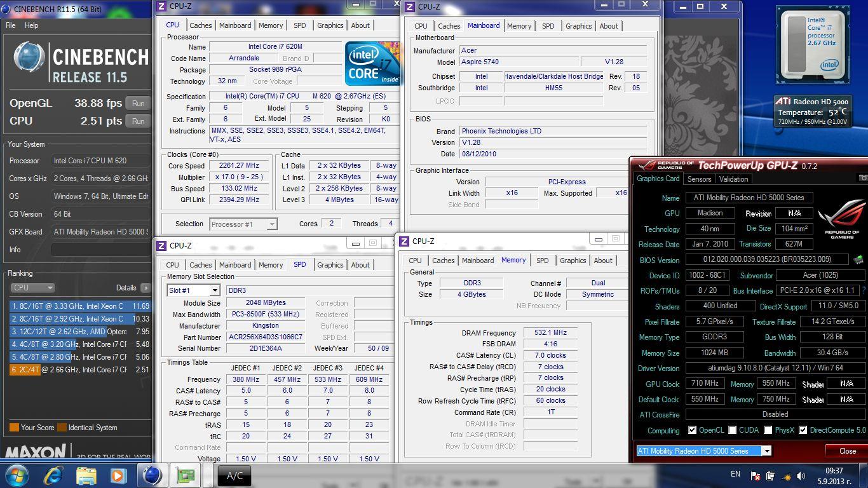Open GPU-Z graphics card selector dropdown
Image resolution: width=868 pixels, height=488 pixels.
click(703, 451)
